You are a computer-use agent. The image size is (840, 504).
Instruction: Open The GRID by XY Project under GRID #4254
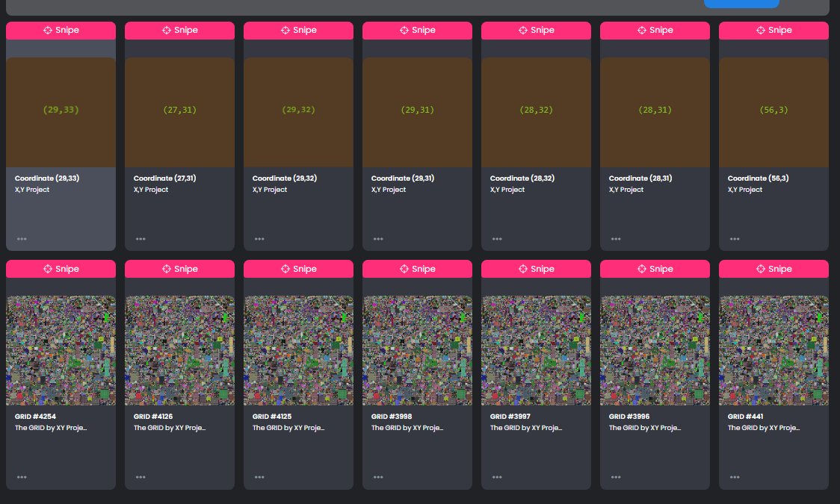pyautogui.click(x=51, y=428)
